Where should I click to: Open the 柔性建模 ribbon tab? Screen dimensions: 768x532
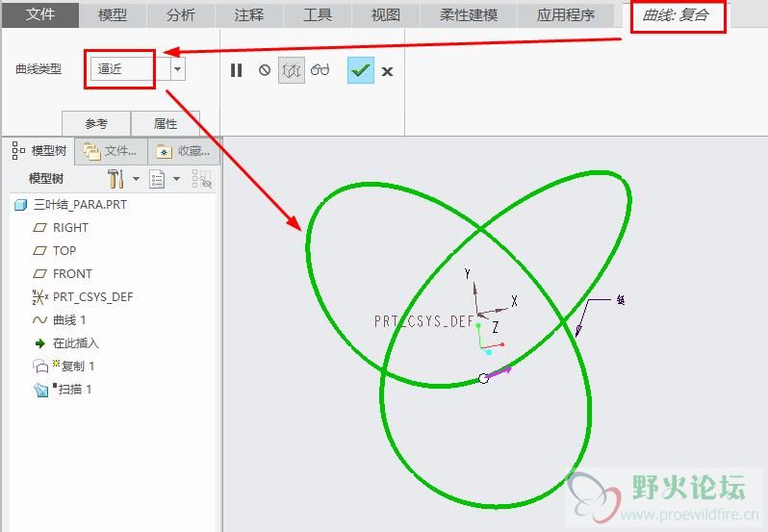coord(469,15)
